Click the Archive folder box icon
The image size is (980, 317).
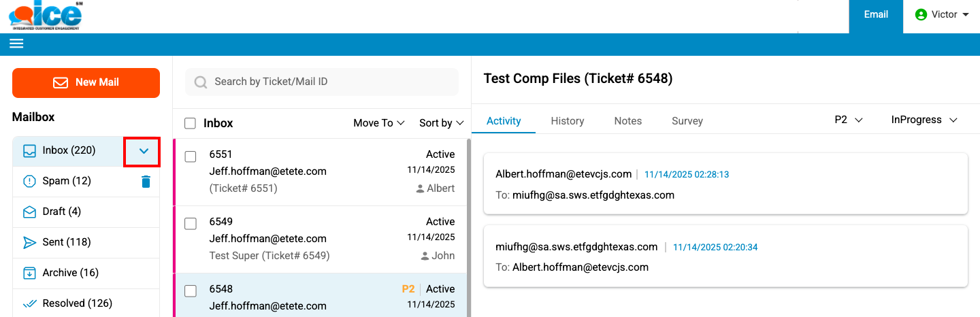[29, 273]
